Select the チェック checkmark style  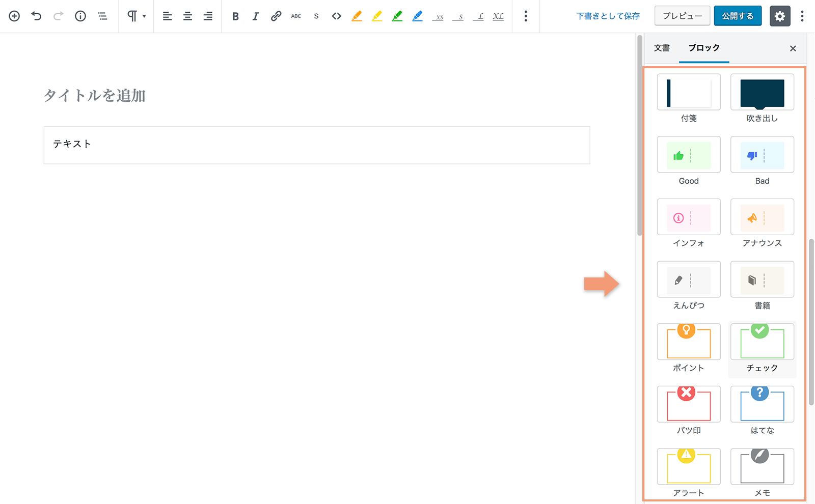click(762, 348)
